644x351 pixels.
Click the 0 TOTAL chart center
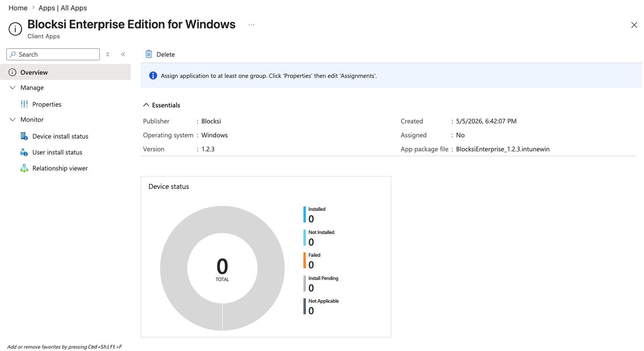pos(223,270)
